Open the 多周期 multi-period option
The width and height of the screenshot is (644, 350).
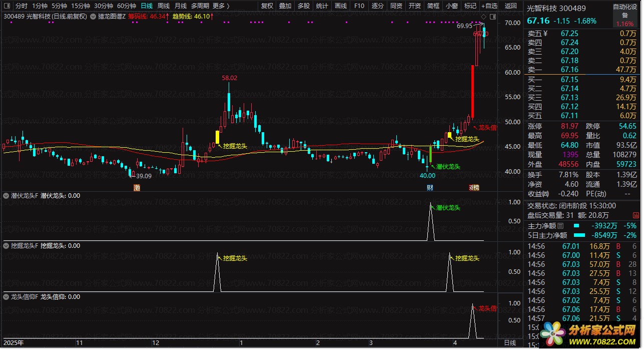[200, 6]
